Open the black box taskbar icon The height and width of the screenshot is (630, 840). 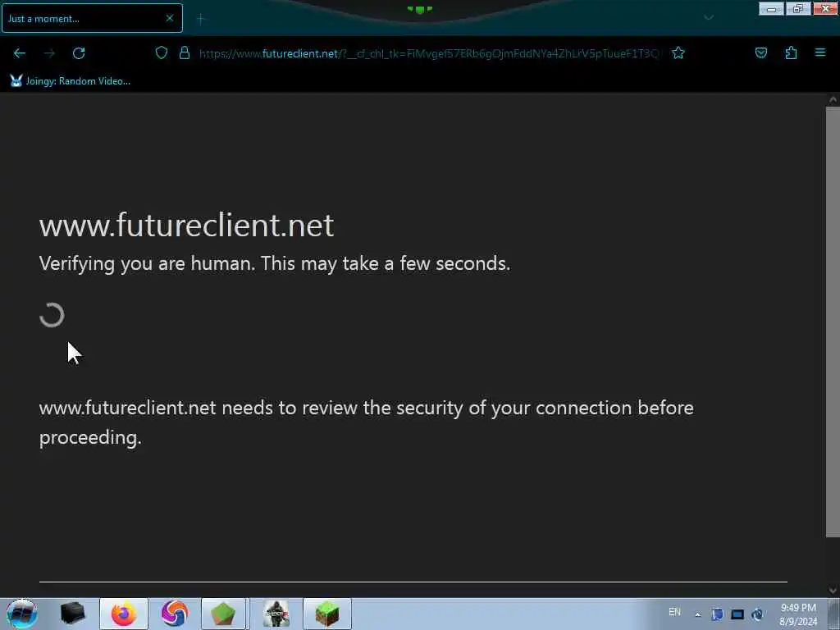click(72, 614)
